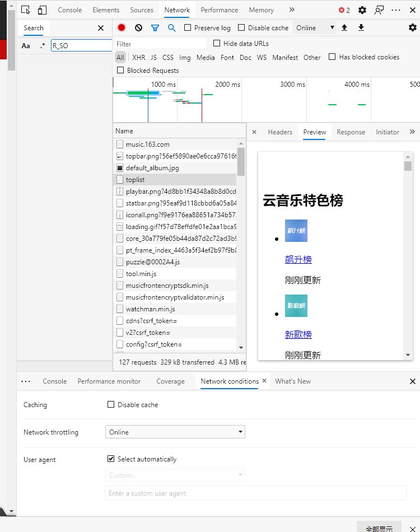The width and height of the screenshot is (420, 532).
Task: Toggle regular expression search option
Action: 43,45
